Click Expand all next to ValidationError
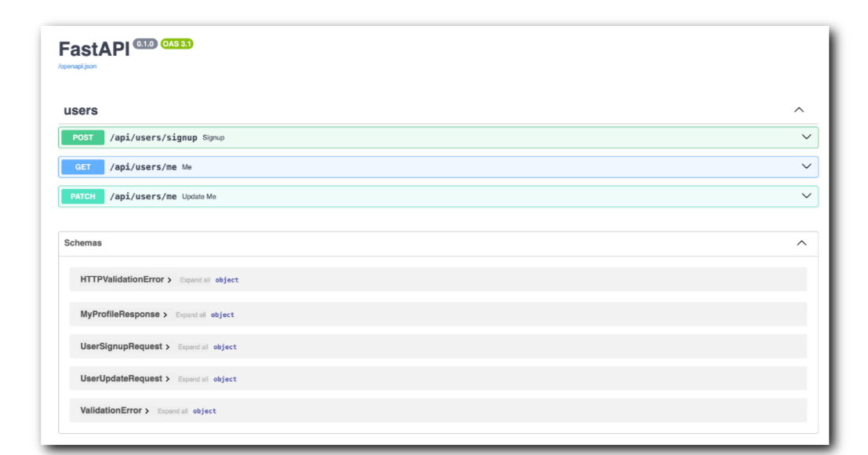 (x=173, y=411)
